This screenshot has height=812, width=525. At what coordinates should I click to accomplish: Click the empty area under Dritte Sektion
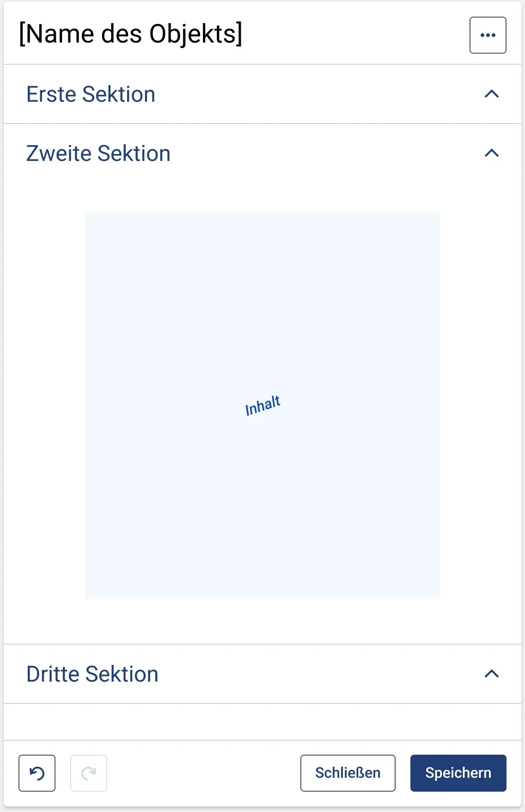(x=262, y=722)
